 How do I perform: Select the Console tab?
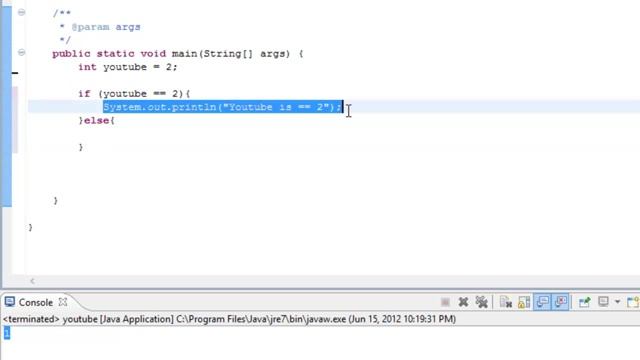(36, 302)
